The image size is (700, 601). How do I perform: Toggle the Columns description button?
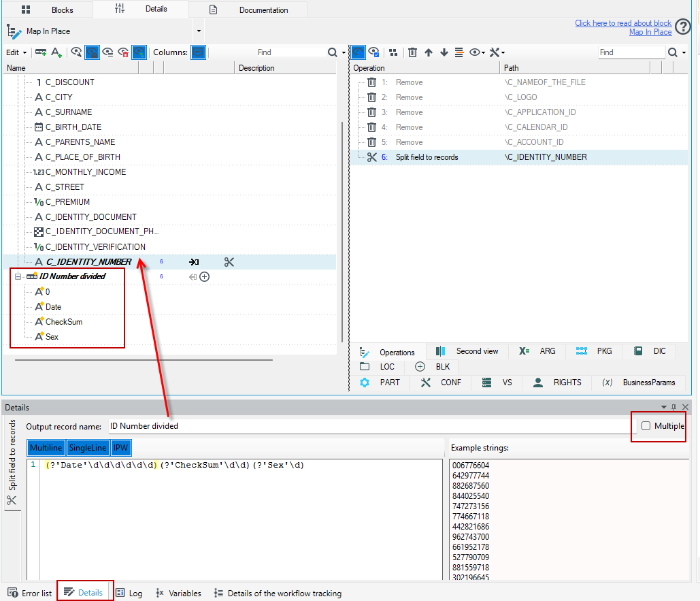pyautogui.click(x=198, y=52)
